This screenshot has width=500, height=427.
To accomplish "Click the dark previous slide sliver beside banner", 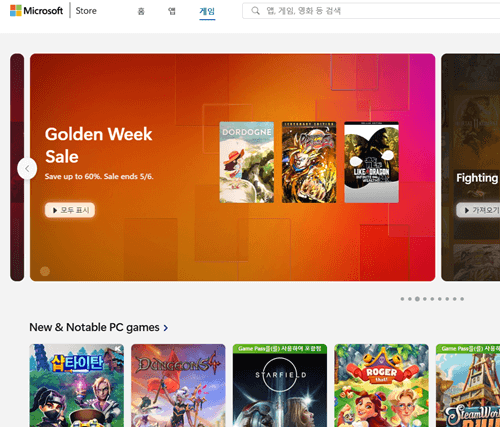I will (17, 167).
